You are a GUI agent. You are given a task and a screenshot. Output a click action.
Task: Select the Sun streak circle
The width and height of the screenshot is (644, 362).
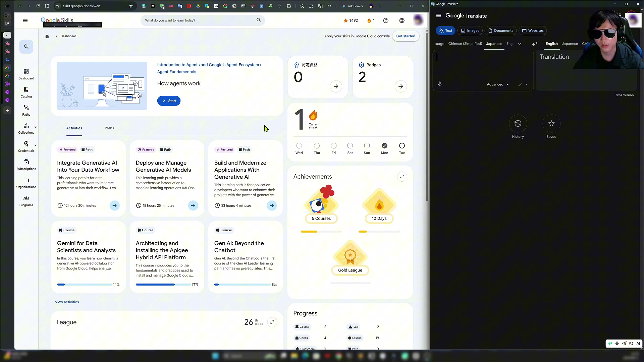coord(367,146)
